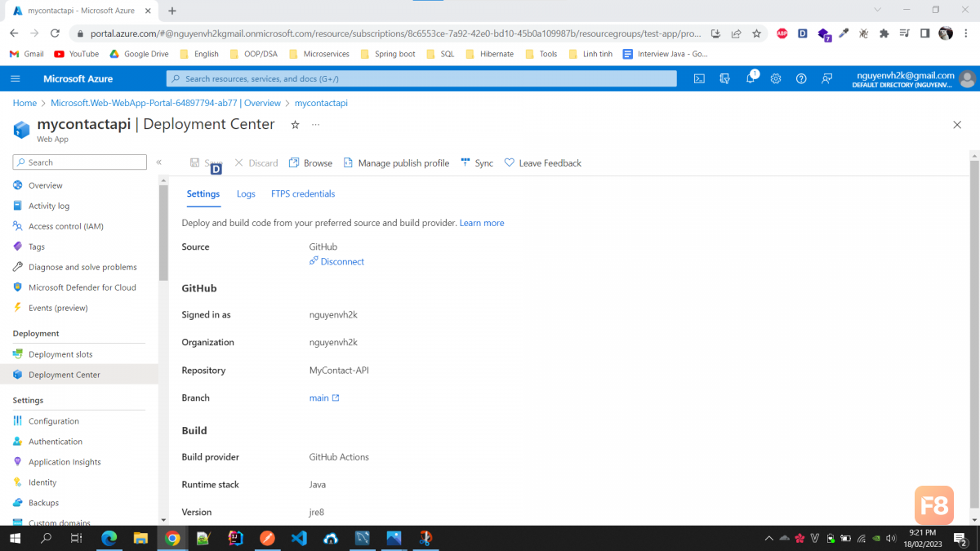Click Disconnect under GitHub source

(336, 262)
